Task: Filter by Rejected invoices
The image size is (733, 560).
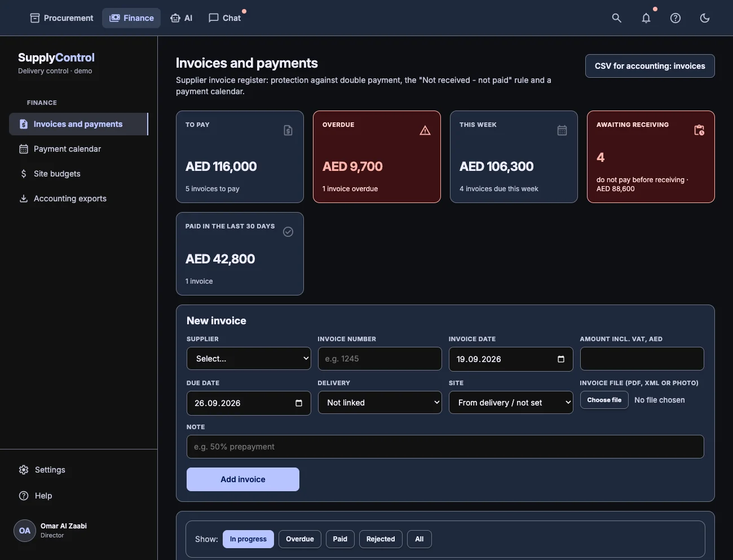Action: click(x=381, y=539)
